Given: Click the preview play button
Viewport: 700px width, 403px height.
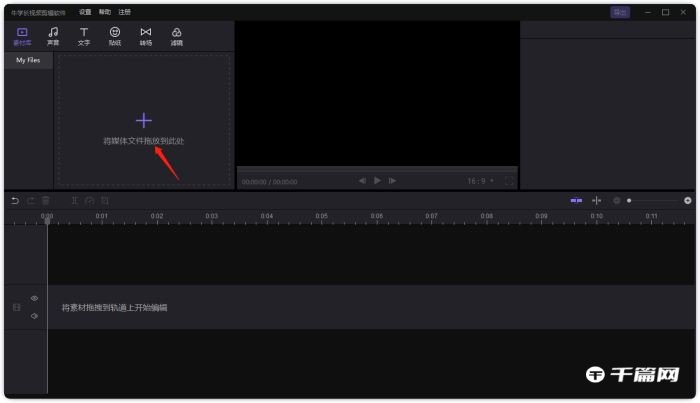Looking at the screenshot, I should pos(377,181).
